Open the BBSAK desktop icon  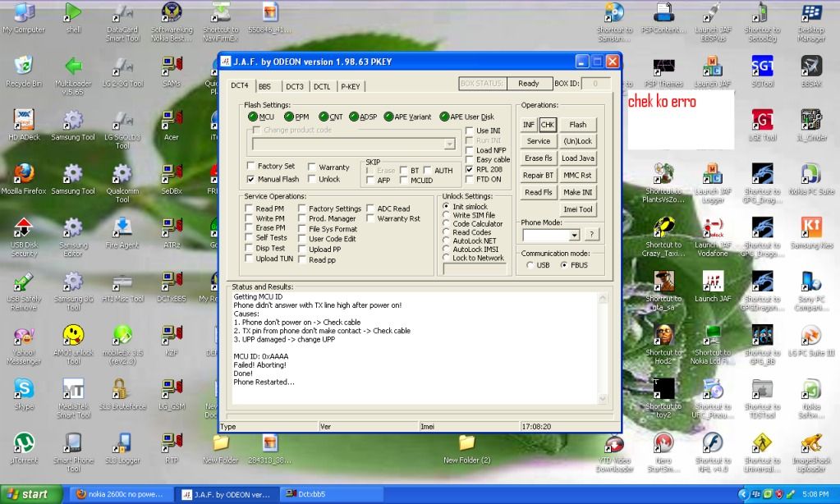(811, 72)
